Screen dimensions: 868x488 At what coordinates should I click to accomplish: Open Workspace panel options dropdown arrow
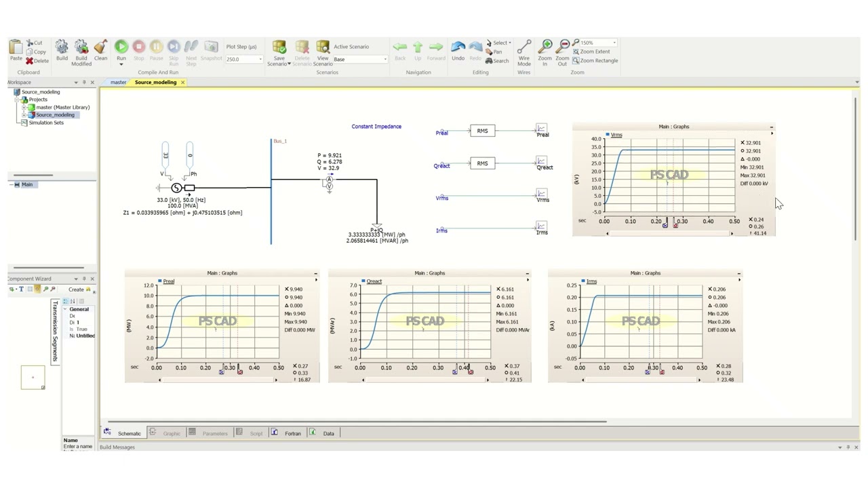point(76,82)
